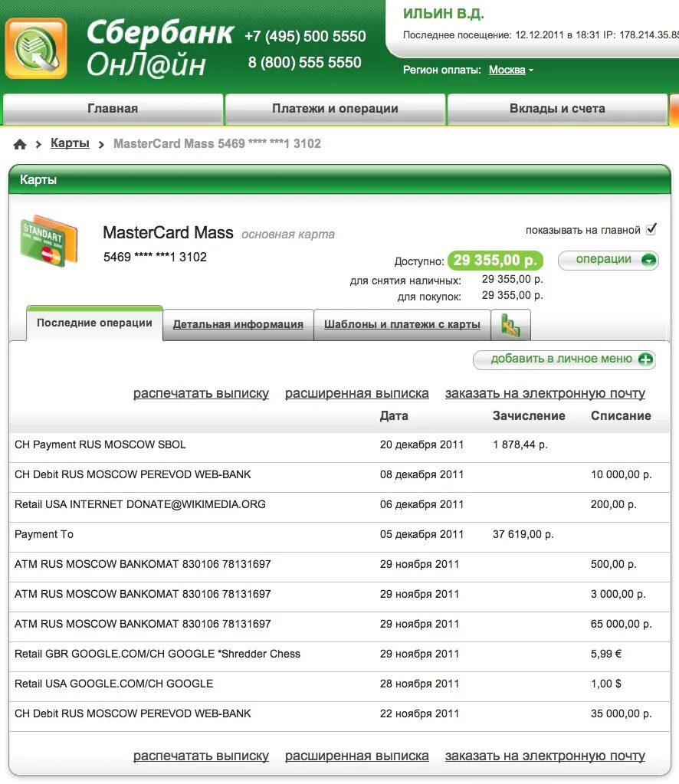This screenshot has width=679, height=784.
Task: Open the graph icon tab next to Шаблоны
Action: [510, 325]
